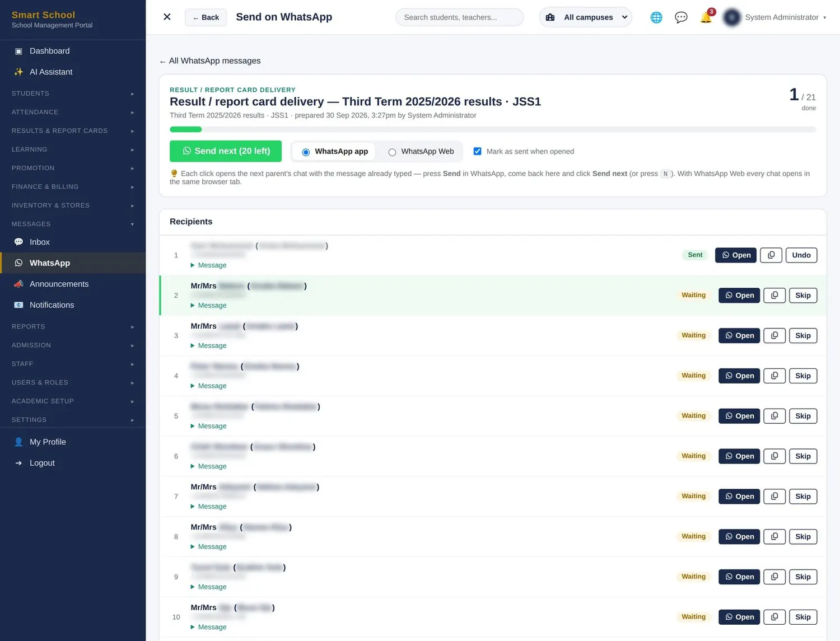Untick Mark as sent when opened
The width and height of the screenshot is (840, 641).
pos(477,151)
